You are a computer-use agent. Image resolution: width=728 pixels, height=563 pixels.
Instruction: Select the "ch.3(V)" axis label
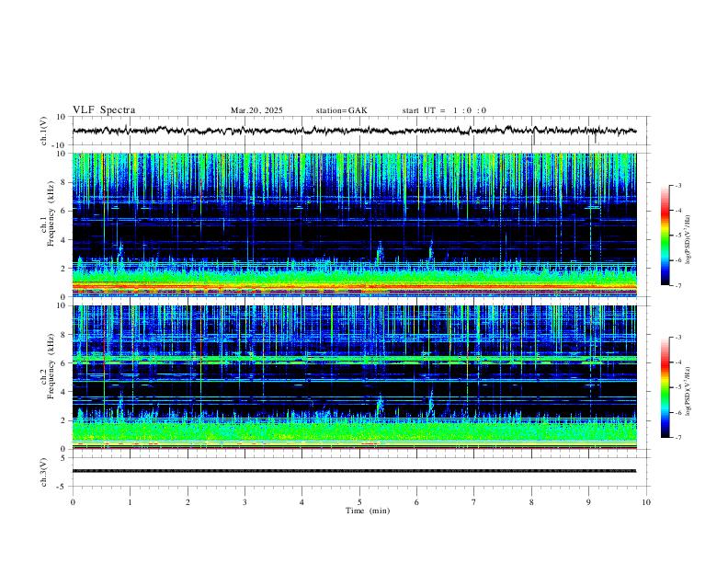click(x=44, y=472)
